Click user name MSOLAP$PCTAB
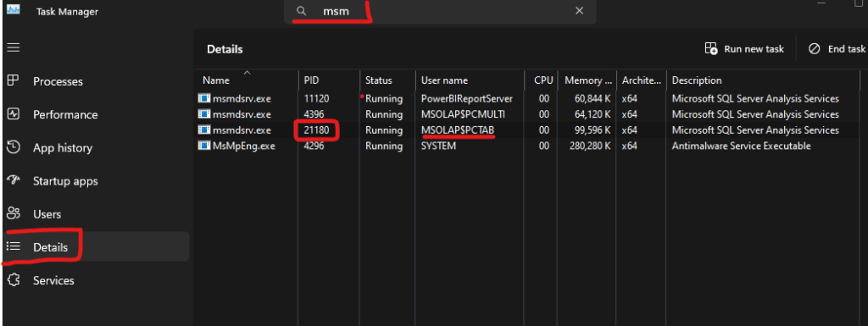 458,130
